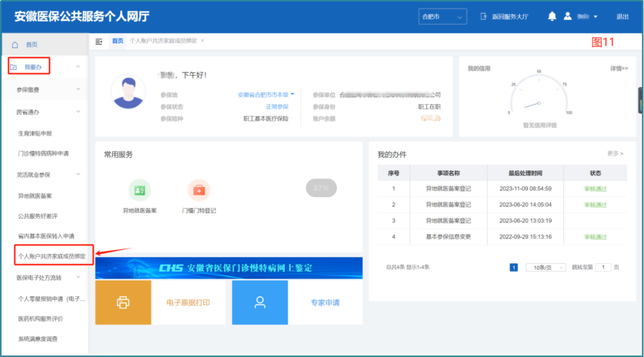Click timestamp 2023-06-20 13:03:19
644x357 pixels.
pos(525,221)
